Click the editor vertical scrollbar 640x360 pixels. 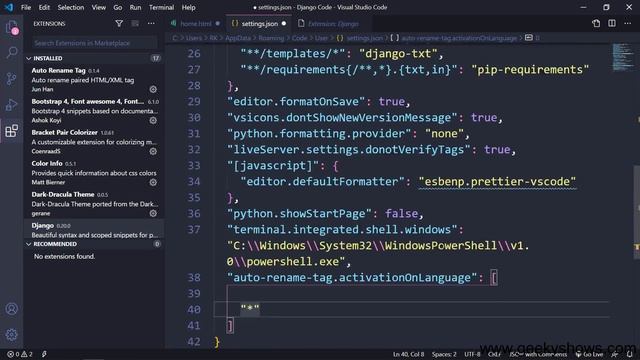[637, 212]
